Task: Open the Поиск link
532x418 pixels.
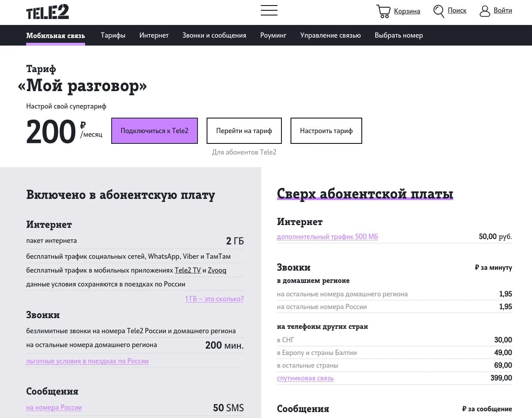Action: (x=457, y=10)
